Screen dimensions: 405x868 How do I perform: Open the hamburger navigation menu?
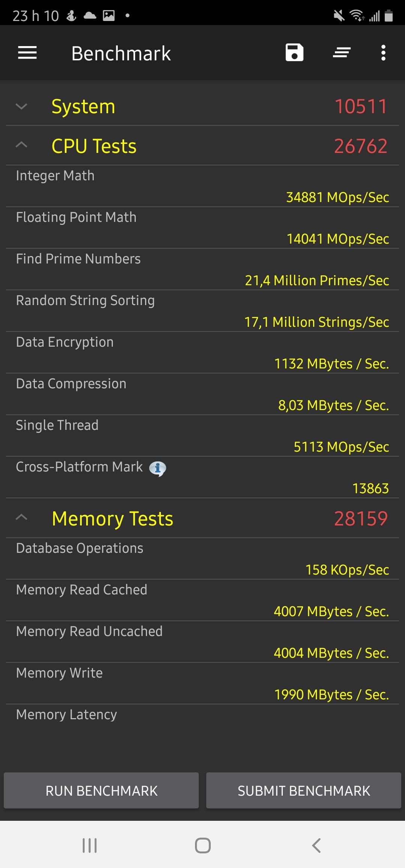click(27, 53)
